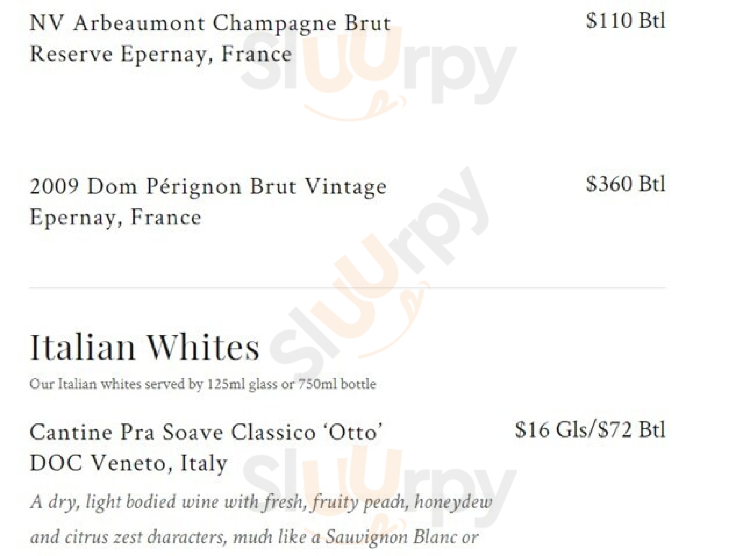Select the 2009 Dom Pérignon Brut Vintage title
Screen dimensions: 756x556
208,187
